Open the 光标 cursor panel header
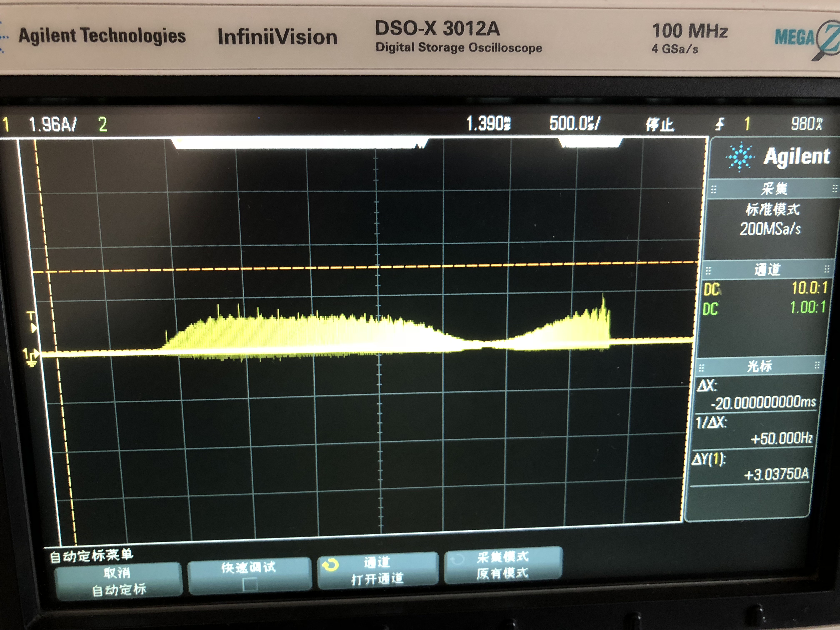The height and width of the screenshot is (630, 840). [x=760, y=366]
